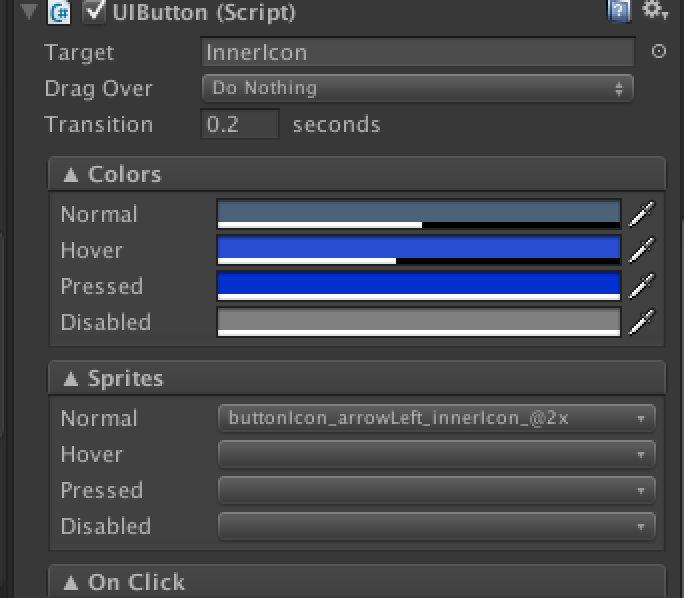Open the Hover sprite dropdown
Image resolution: width=684 pixels, height=598 pixels.
tap(435, 454)
